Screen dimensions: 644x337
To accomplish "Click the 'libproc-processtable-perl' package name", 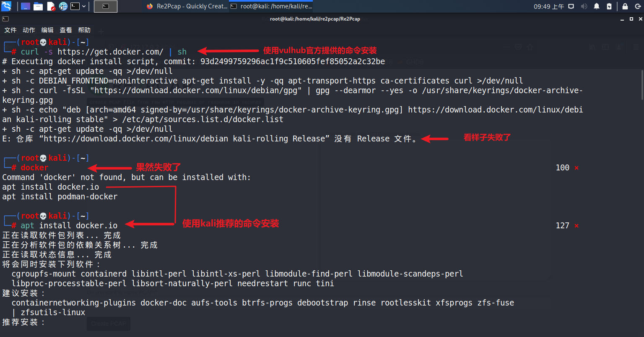I will coord(69,283).
